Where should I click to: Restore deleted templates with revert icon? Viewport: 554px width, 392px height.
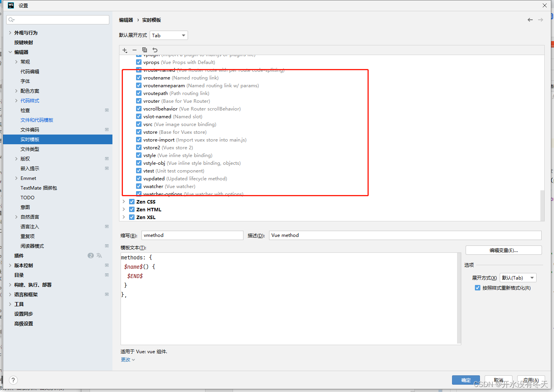pos(155,50)
